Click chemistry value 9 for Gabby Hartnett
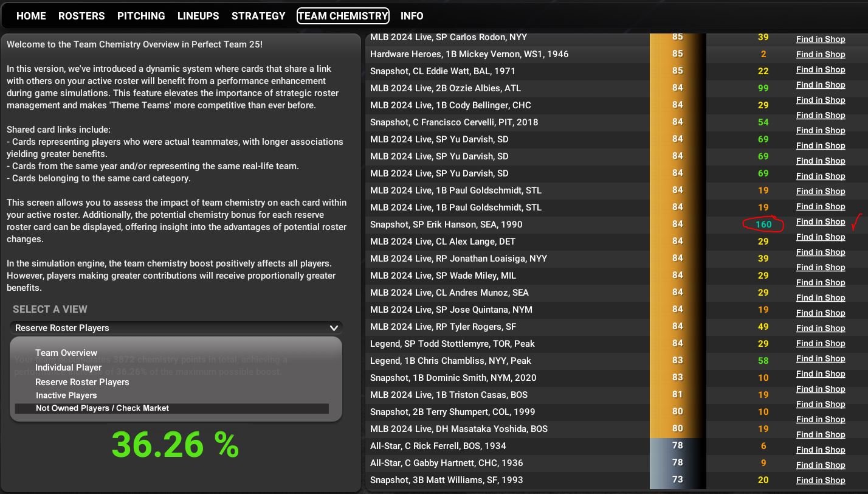Image resolution: width=868 pixels, height=494 pixels. point(763,463)
